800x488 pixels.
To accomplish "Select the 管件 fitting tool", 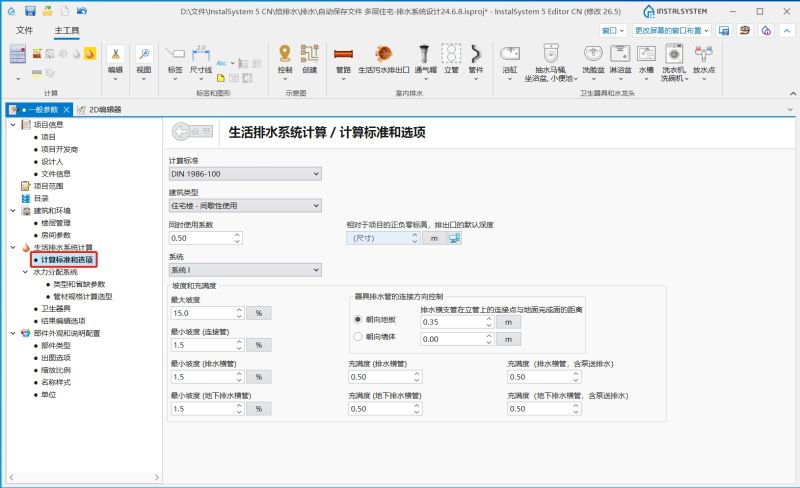I will click(476, 62).
